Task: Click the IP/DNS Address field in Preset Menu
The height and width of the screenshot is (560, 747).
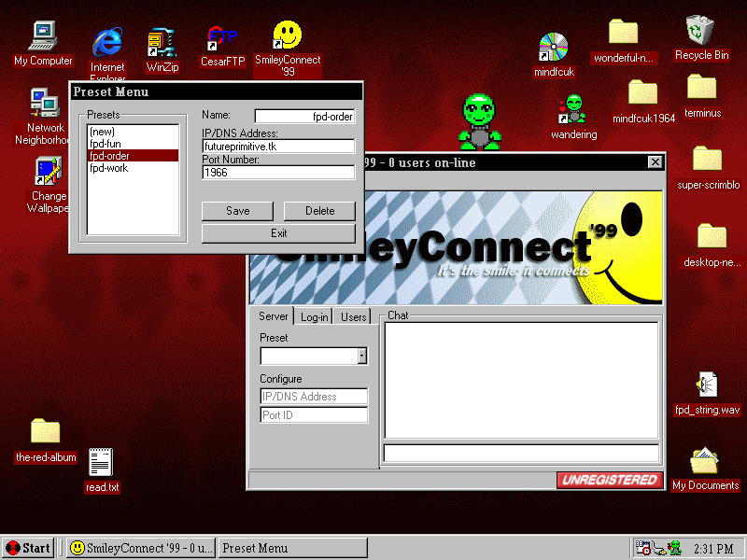Action: [x=278, y=147]
